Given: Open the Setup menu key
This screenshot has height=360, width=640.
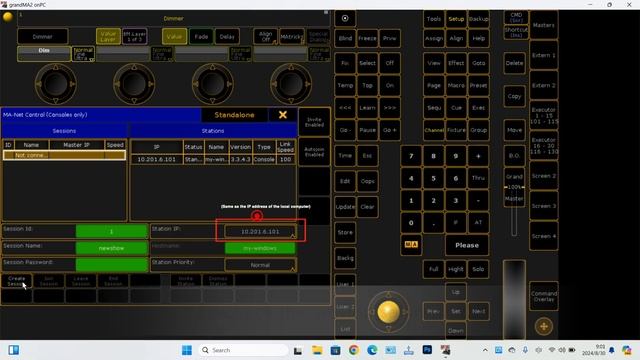Looking at the screenshot, I should [456, 19].
